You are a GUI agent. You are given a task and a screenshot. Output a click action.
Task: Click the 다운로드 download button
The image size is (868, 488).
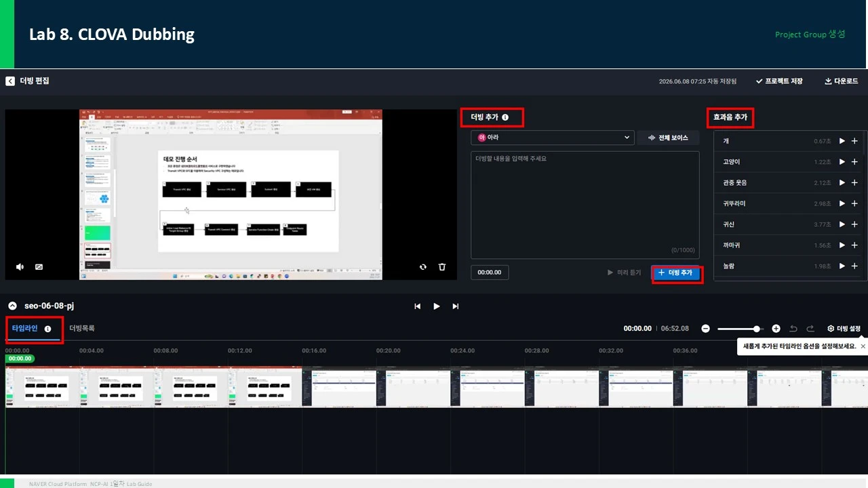tap(841, 81)
